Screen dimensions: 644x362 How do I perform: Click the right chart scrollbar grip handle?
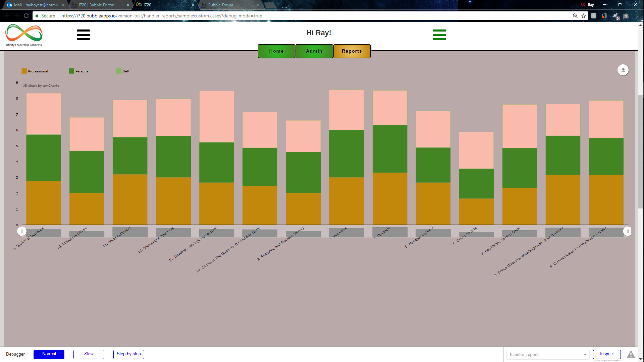click(x=628, y=231)
